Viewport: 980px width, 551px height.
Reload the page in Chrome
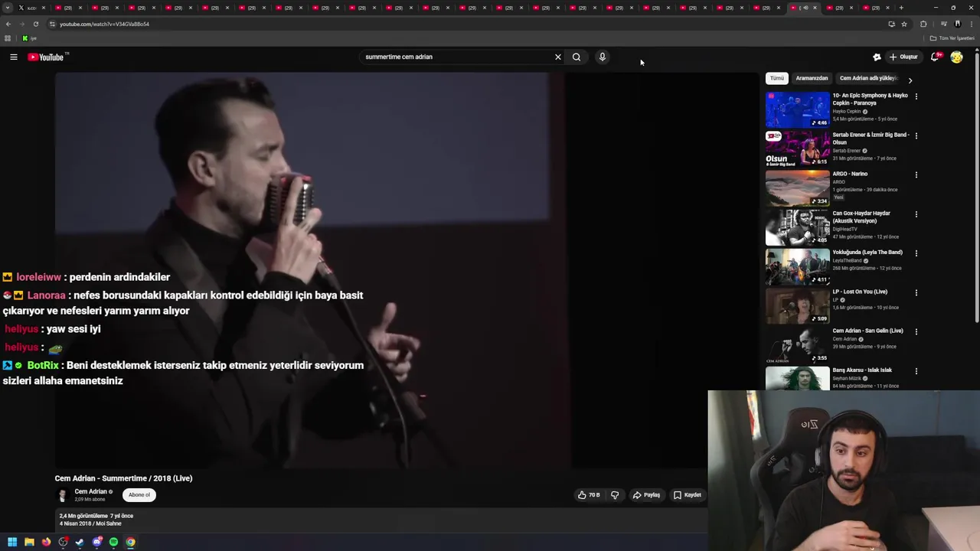pos(35,24)
